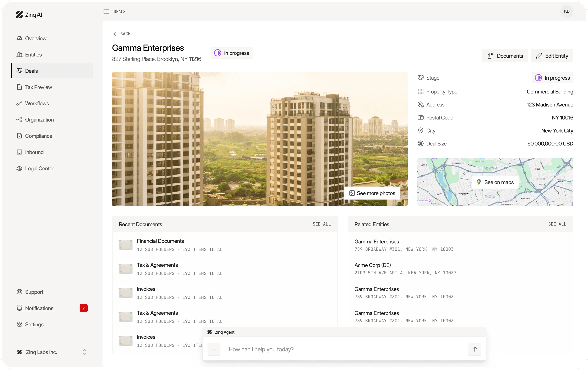Click the Property Type grid icon
The width and height of the screenshot is (588, 369).
pos(420,91)
